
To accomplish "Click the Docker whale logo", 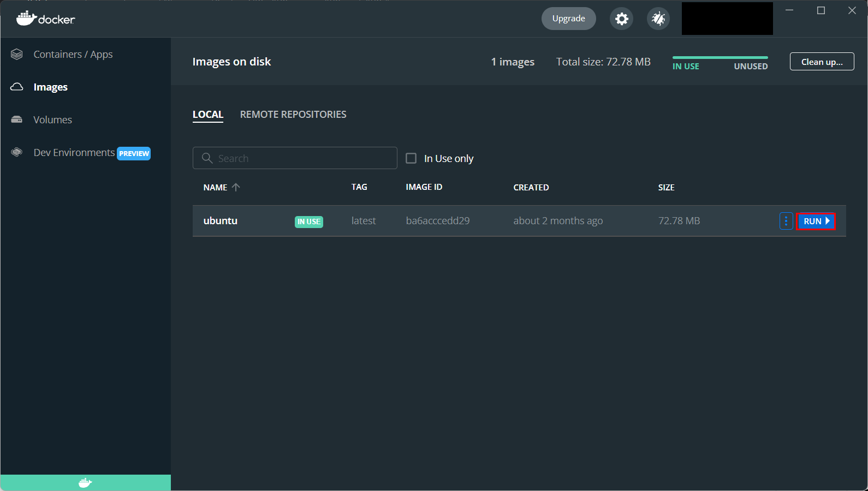I will pos(45,19).
